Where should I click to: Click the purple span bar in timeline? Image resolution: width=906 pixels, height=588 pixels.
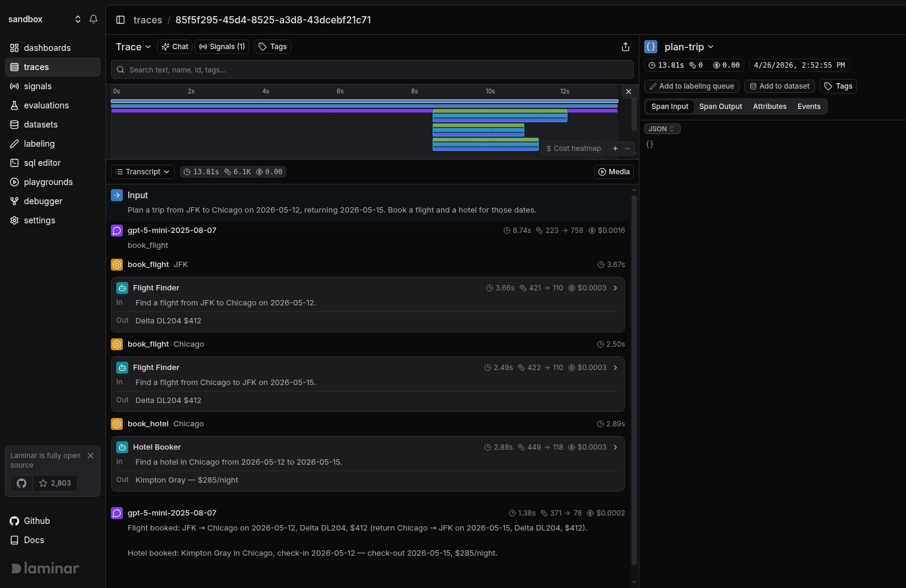coord(364,111)
